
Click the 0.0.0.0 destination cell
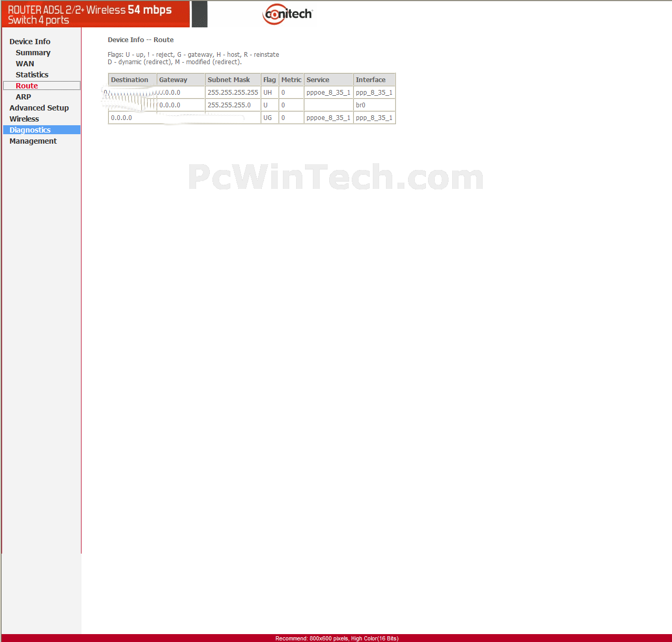[133, 118]
